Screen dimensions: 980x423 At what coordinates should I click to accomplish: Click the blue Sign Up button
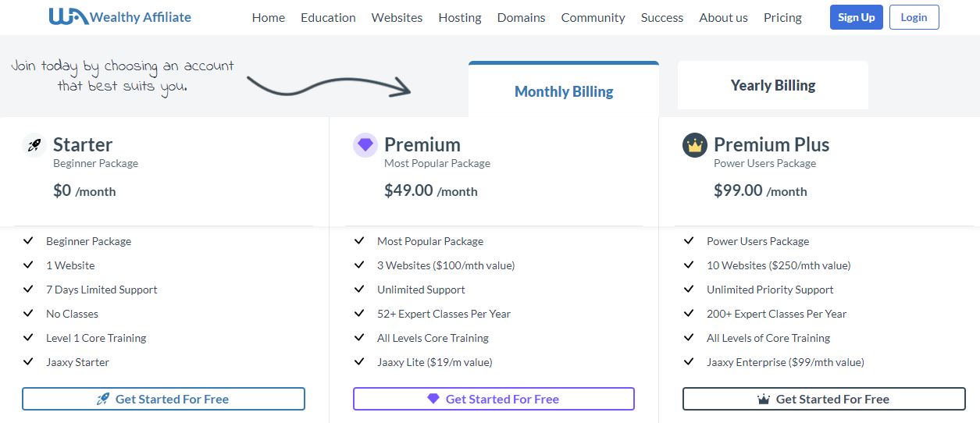[857, 17]
